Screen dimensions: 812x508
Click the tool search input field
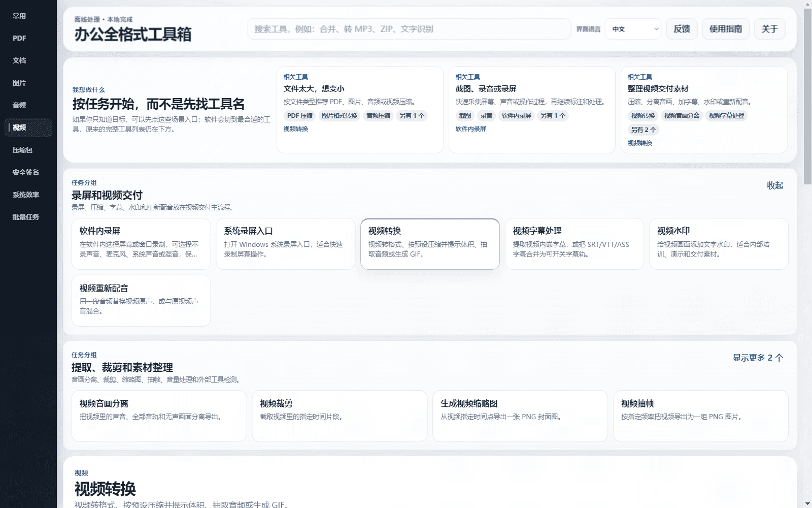click(x=409, y=29)
